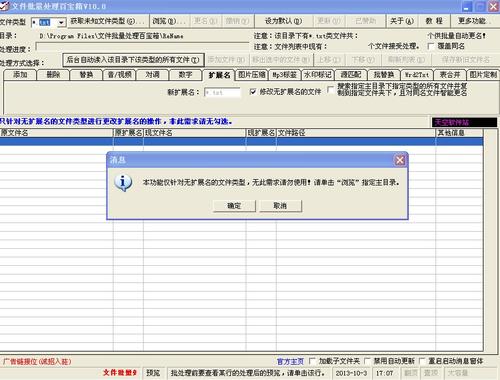This screenshot has width=500, height=380.
Task: Switch to the 替换 tab
Action: point(86,75)
